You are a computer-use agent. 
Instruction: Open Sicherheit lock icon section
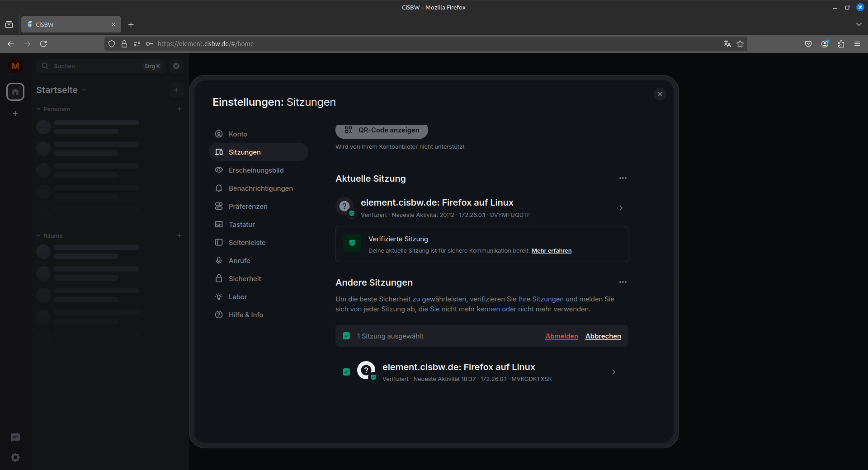219,279
